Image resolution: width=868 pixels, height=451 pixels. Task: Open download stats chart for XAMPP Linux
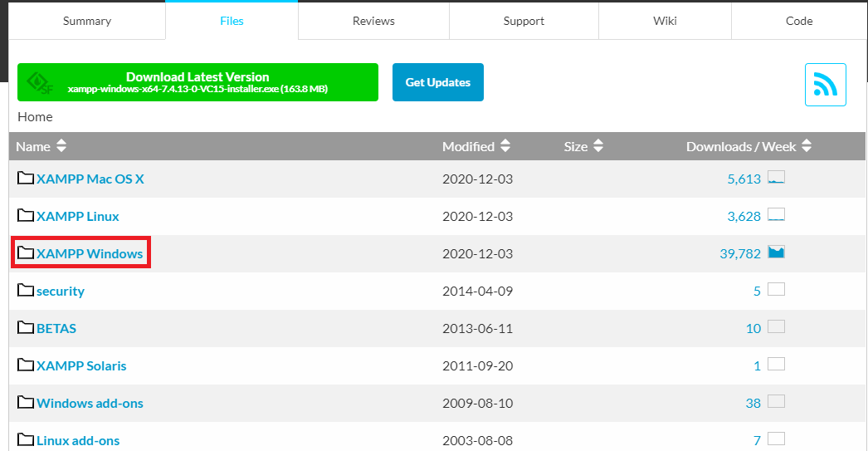(776, 214)
